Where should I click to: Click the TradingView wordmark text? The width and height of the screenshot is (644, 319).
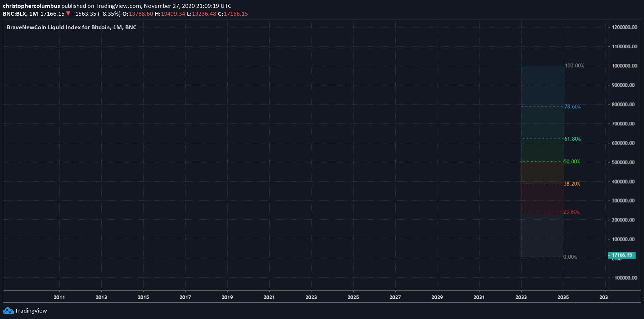click(31, 311)
